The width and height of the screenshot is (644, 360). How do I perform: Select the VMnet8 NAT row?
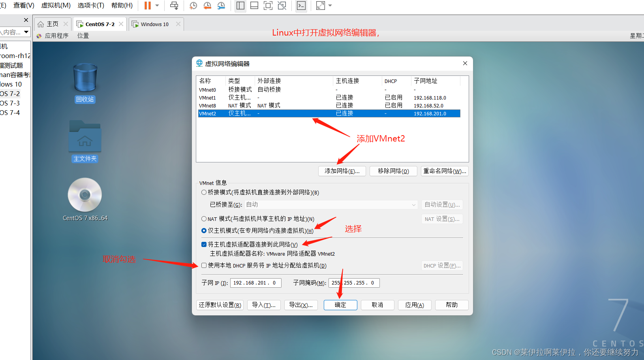(329, 106)
